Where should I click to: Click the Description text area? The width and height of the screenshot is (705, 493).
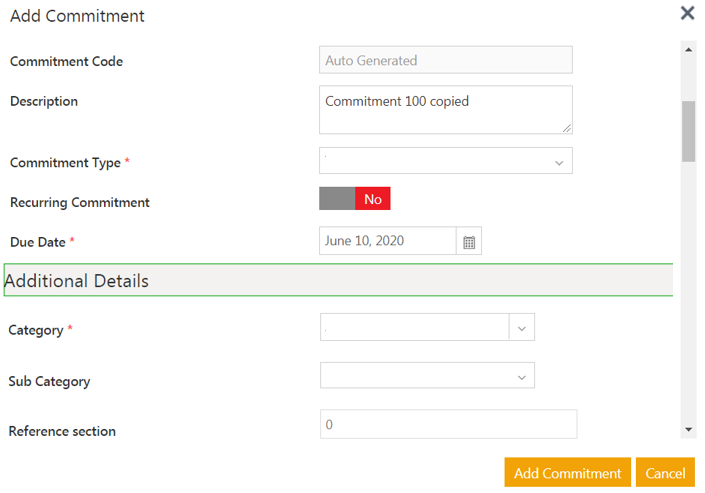(x=446, y=110)
